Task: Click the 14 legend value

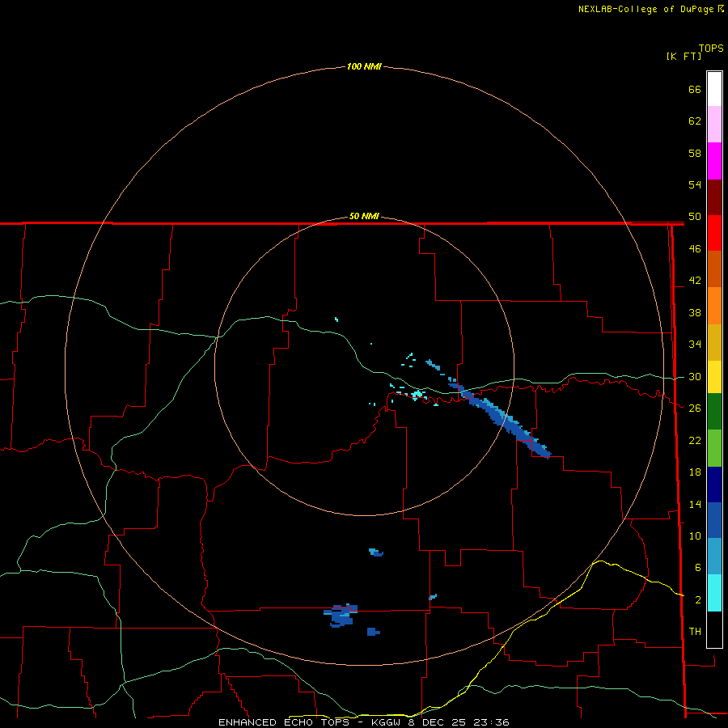Action: (695, 504)
